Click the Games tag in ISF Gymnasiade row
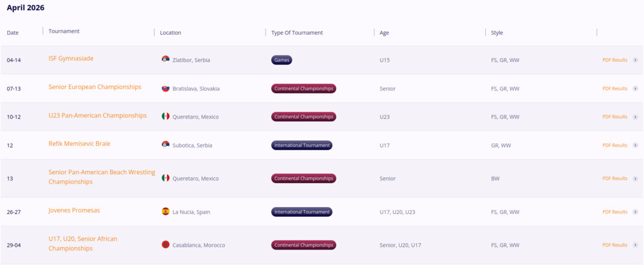The width and height of the screenshot is (644, 265). (282, 60)
